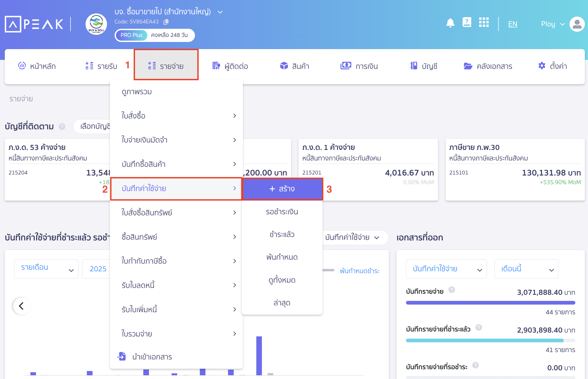Open the รายเดือน period dropdown

pos(46,269)
